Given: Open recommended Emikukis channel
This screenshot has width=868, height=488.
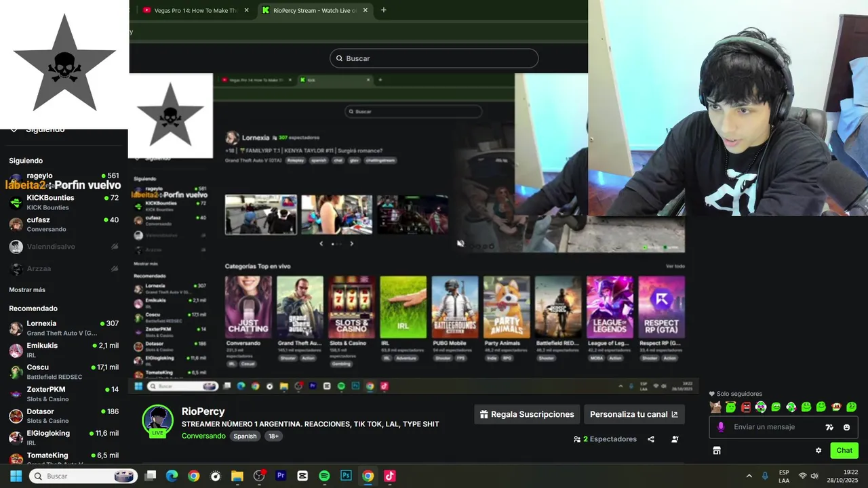Looking at the screenshot, I should 64,350.
